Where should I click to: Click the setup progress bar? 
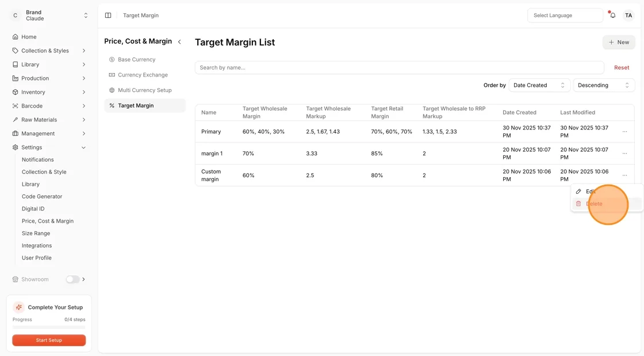[x=49, y=327]
